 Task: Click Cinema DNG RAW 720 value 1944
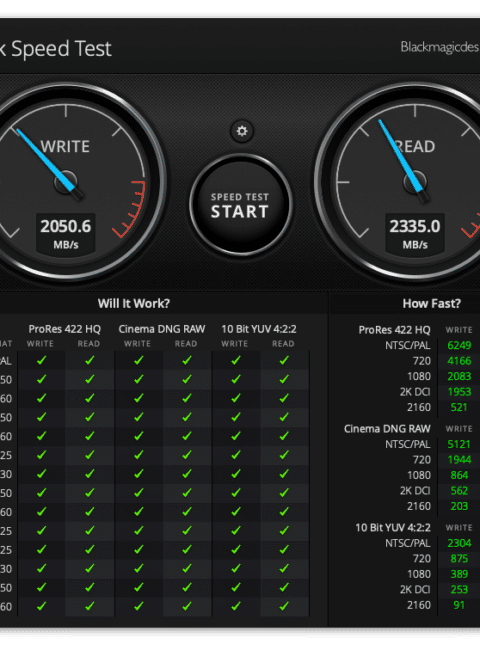tap(459, 460)
